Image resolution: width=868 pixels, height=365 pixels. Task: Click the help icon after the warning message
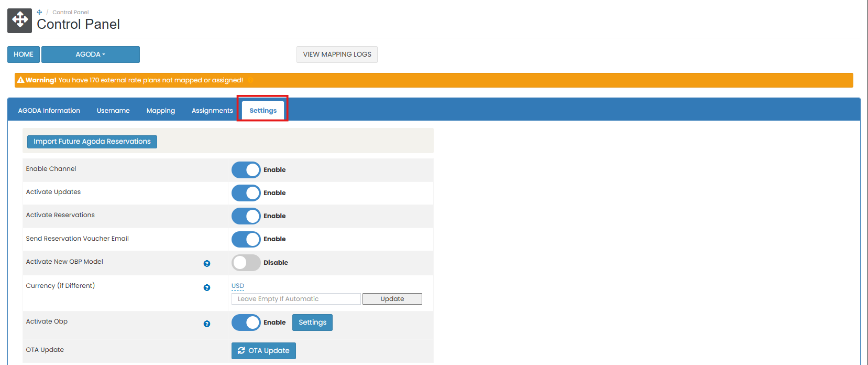[250, 80]
